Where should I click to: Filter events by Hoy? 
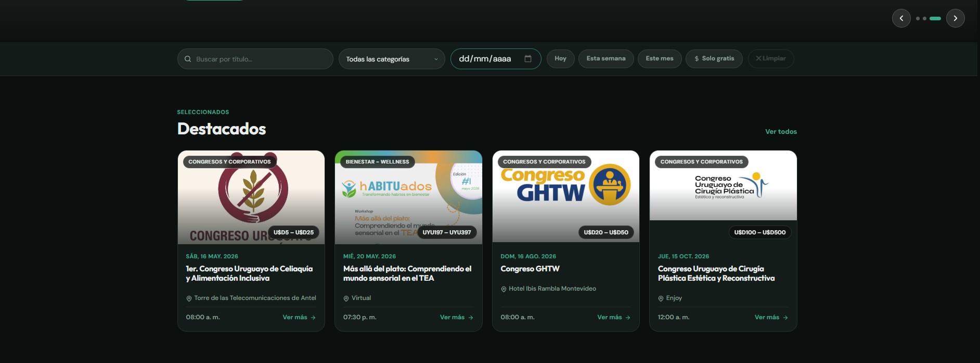tap(560, 58)
